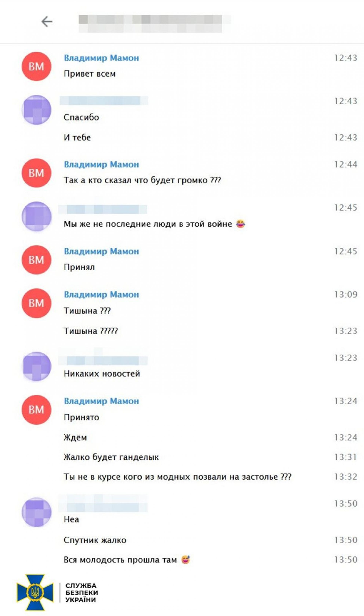Click the laughing emoji after 'в этой войне'
Image resolution: width=364 pixels, height=616 pixels.
tap(240, 224)
